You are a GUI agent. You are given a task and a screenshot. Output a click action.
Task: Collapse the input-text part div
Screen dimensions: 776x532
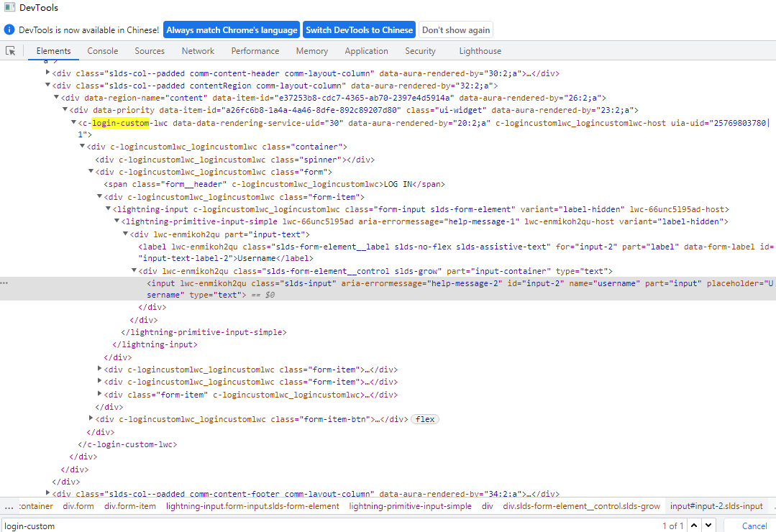tap(125, 234)
